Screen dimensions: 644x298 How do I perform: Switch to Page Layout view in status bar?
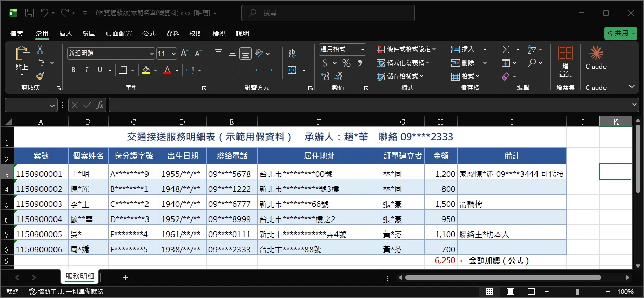coord(510,292)
